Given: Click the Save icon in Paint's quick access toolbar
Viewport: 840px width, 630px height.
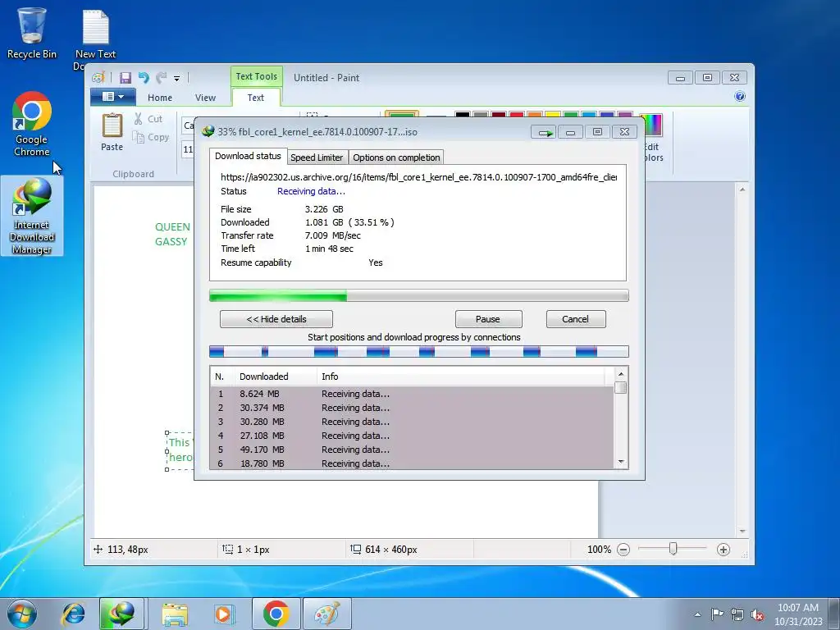Looking at the screenshot, I should pos(126,78).
